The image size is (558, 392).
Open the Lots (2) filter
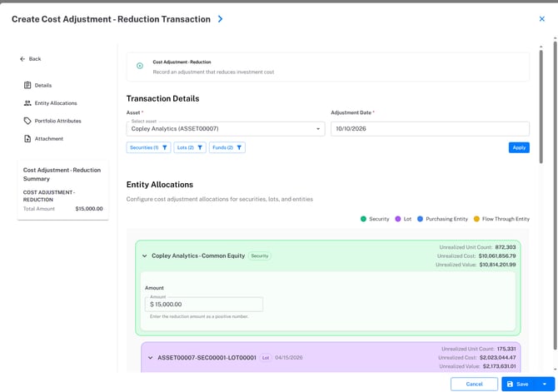(190, 147)
